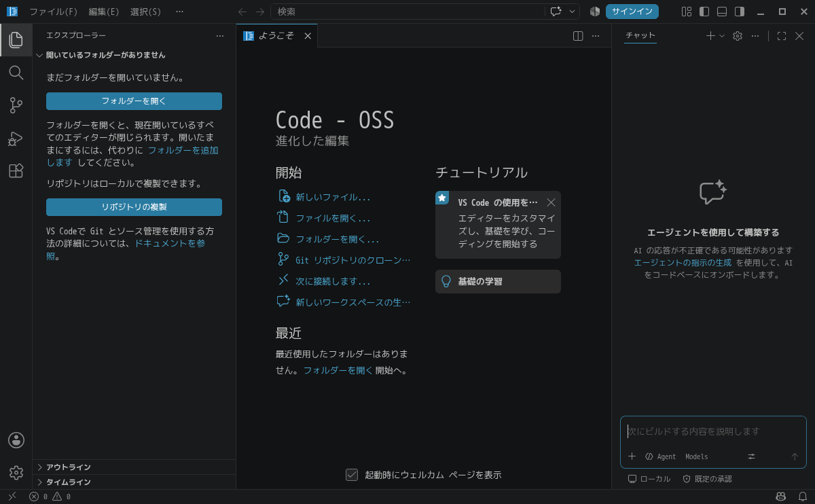Expand the アウトライン section
The width and height of the screenshot is (815, 504).
tap(134, 467)
